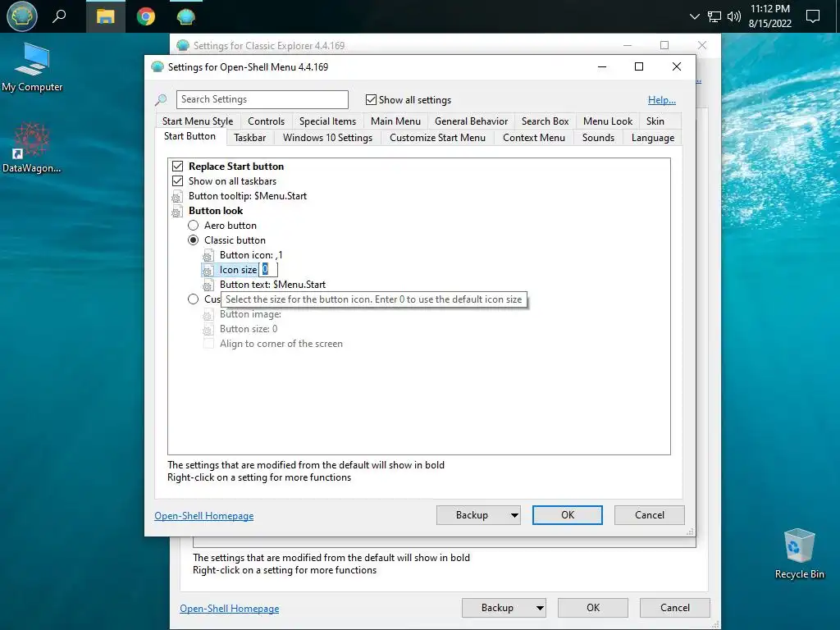Select the Button icon: ,1 setting
Image resolution: width=840 pixels, height=630 pixels.
(251, 255)
